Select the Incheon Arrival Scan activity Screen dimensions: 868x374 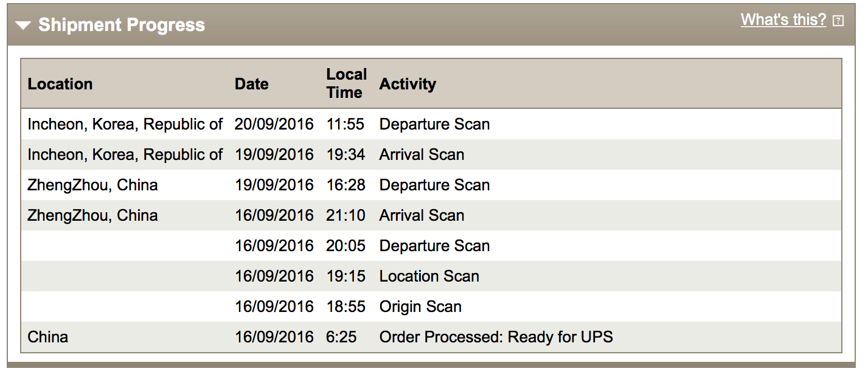(422, 155)
